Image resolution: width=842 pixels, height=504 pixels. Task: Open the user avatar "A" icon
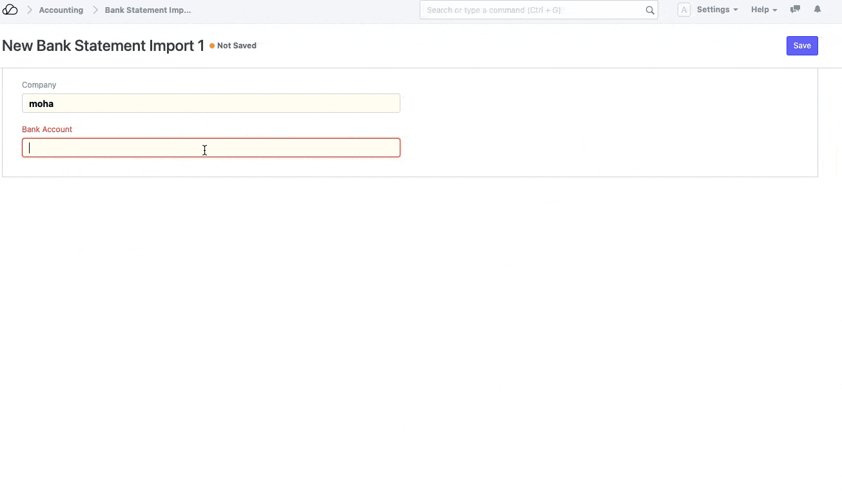pos(684,10)
